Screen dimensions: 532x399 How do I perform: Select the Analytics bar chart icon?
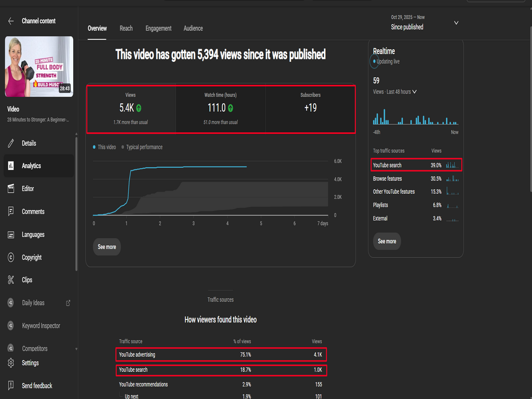pos(11,166)
